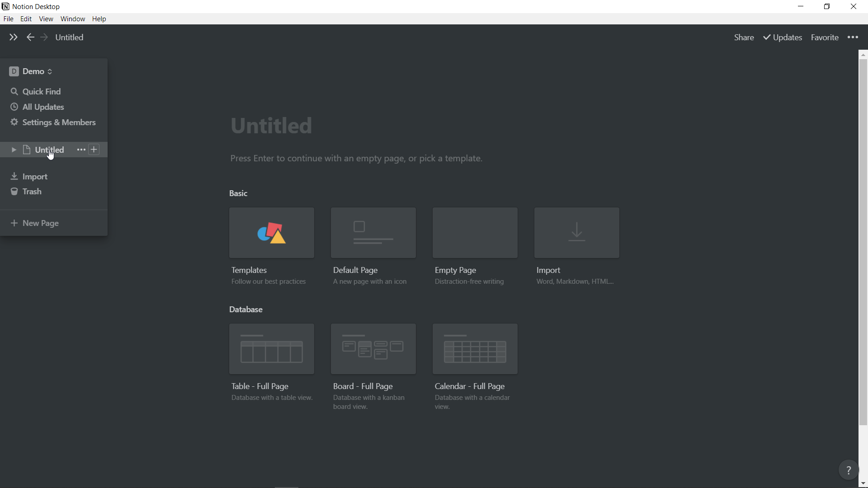Viewport: 868px width, 488px height.
Task: Choose the Board - Full Page thumbnail
Action: pos(373,349)
